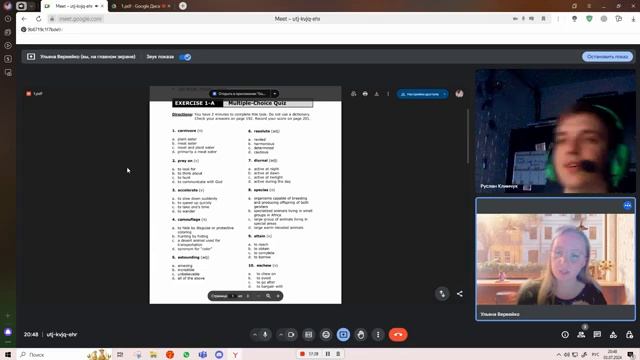Viewport: 640px width, 360px height.
Task: Turn off the camera in Meet
Action: tap(291, 335)
